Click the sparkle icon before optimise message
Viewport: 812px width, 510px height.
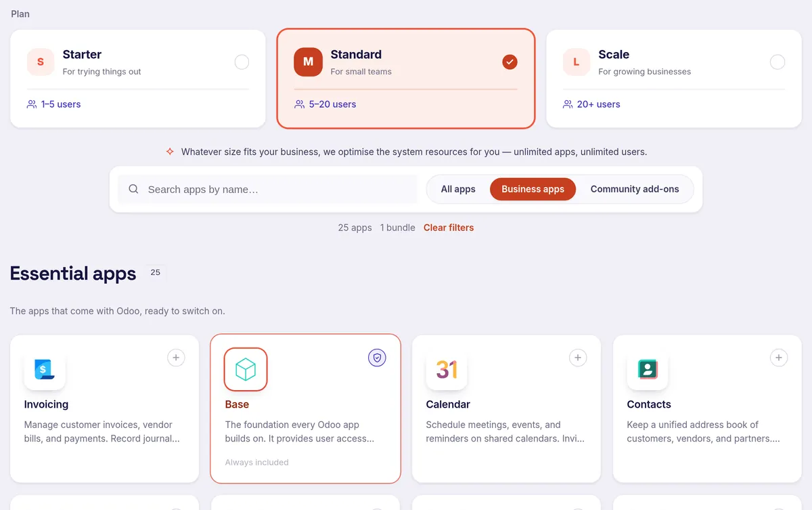(170, 152)
